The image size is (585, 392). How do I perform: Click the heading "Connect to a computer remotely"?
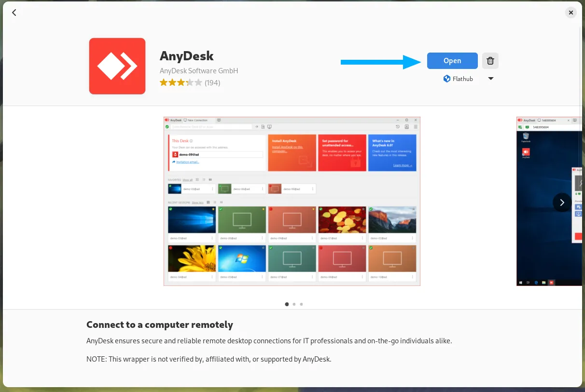[160, 324]
